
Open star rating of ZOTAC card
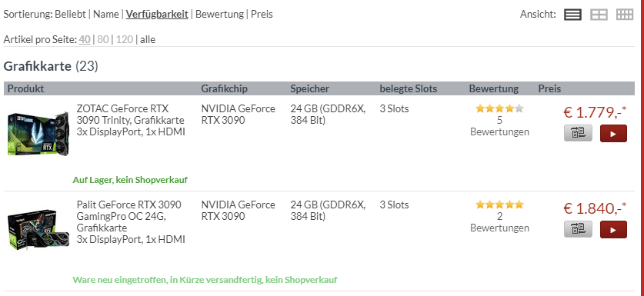pyautogui.click(x=499, y=109)
